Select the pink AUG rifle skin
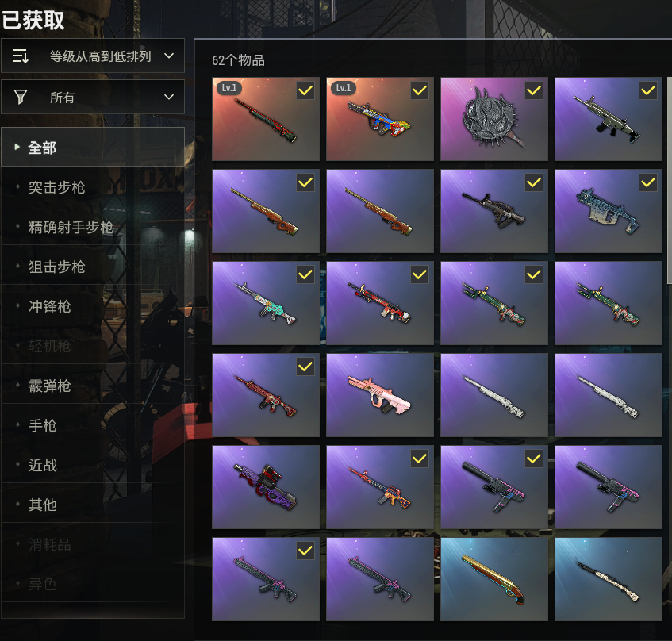Screen dimensions: 672x641 click(380, 395)
